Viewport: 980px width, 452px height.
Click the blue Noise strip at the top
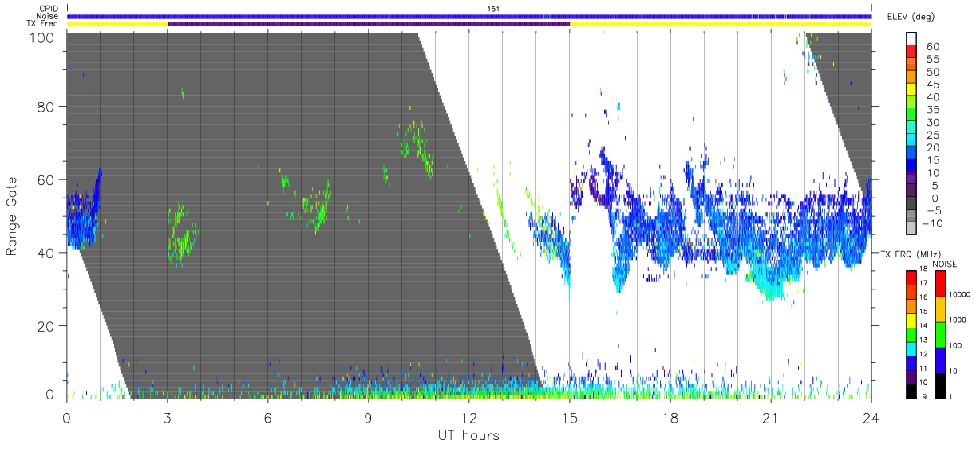coord(469,16)
